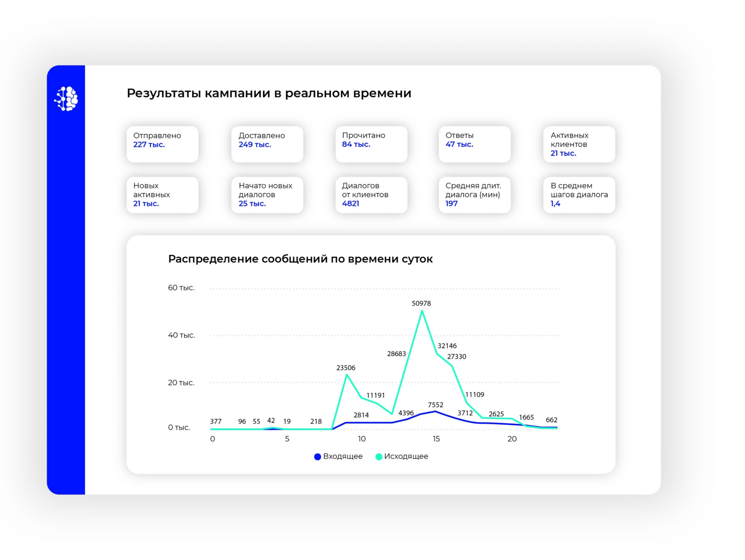Click the data label 11191
This screenshot has height=560, width=745.
376,395
